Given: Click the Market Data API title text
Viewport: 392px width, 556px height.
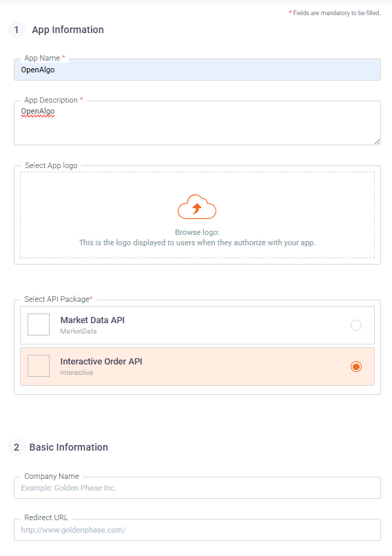Looking at the screenshot, I should pos(92,320).
